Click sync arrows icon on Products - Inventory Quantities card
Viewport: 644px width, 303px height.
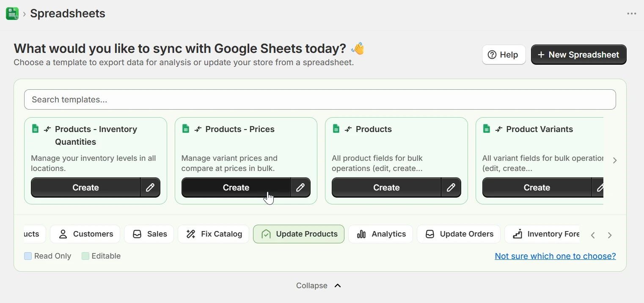[47, 129]
